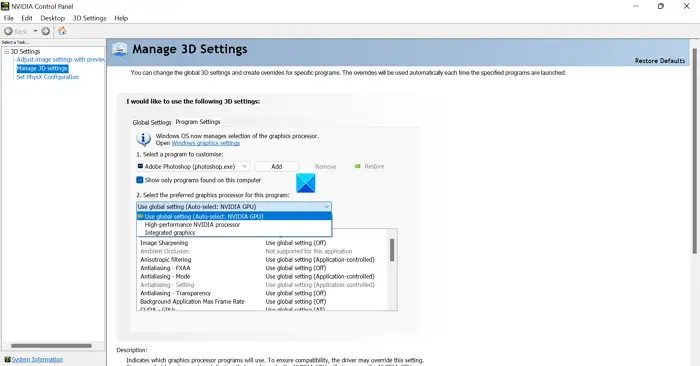Click the NVIDIA Control Panel title icon
Viewport: 700px width, 366px height.
[5, 6]
